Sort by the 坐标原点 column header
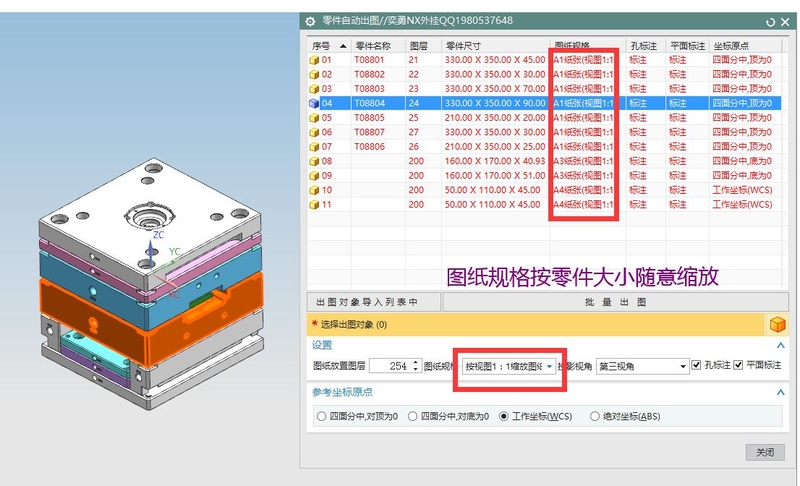The image size is (800, 486). 745,46
